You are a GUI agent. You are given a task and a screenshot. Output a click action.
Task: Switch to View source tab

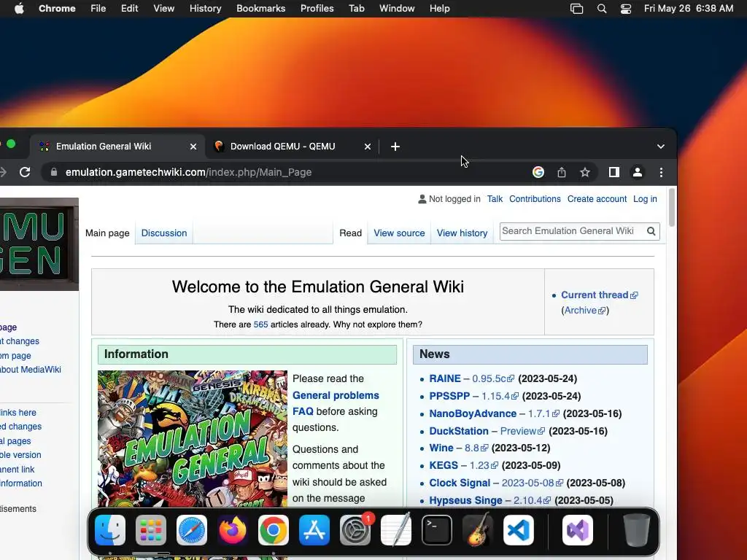pos(399,233)
